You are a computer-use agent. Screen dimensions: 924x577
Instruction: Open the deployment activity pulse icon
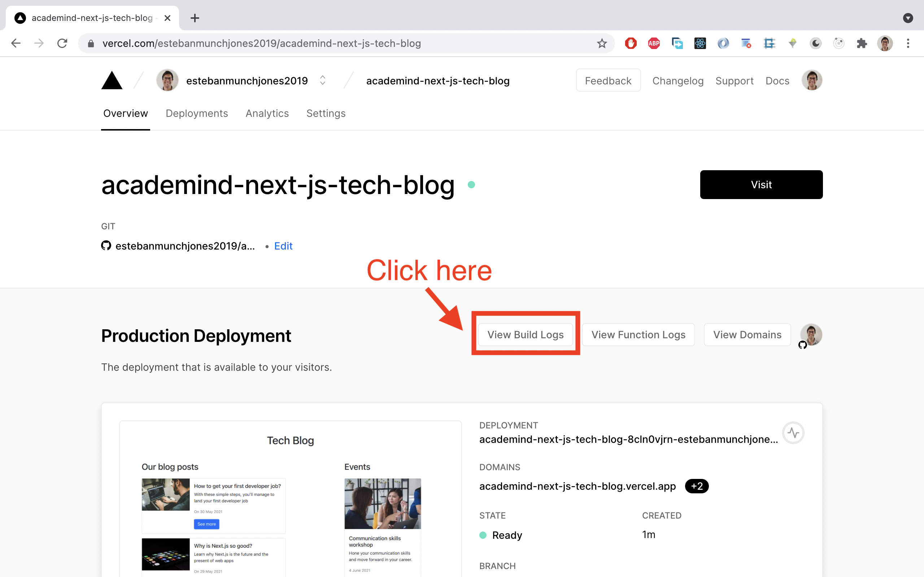[793, 433]
